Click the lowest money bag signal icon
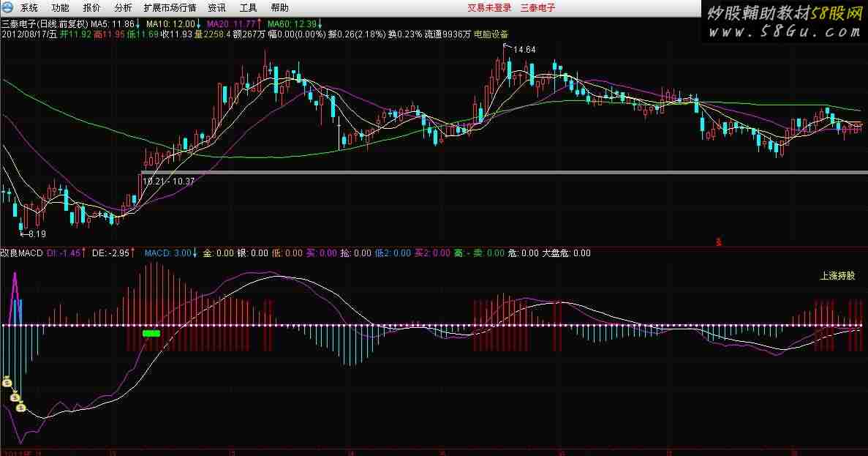This screenshot has width=868, height=456. click(21, 406)
